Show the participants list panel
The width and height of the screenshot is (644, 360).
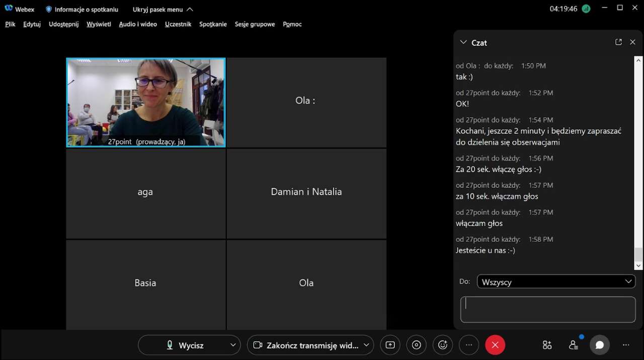coord(573,345)
